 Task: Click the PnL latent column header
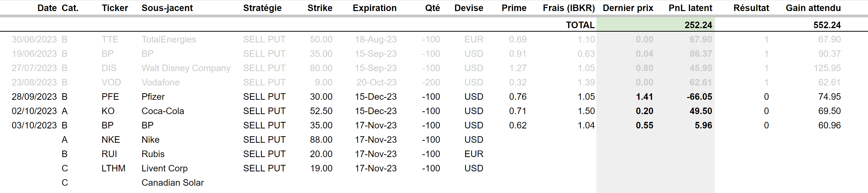[x=690, y=8]
